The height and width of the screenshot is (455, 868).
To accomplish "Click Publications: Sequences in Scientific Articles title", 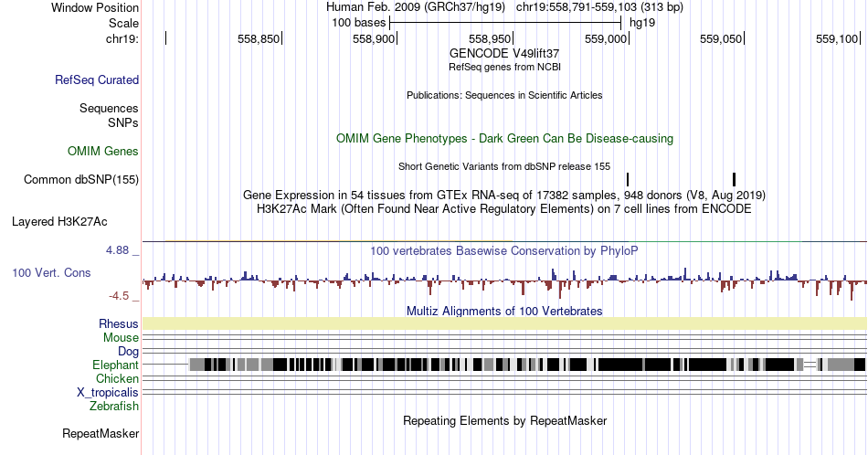I will (504, 95).
